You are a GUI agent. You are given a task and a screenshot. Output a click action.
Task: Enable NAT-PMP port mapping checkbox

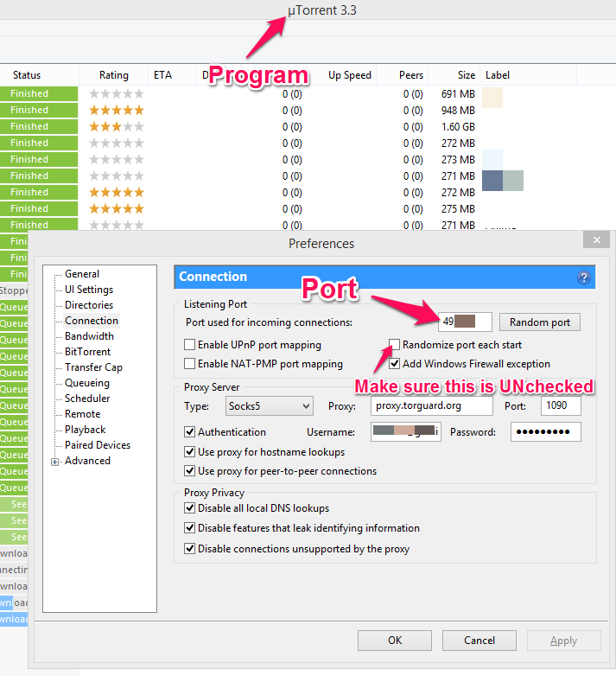click(189, 363)
